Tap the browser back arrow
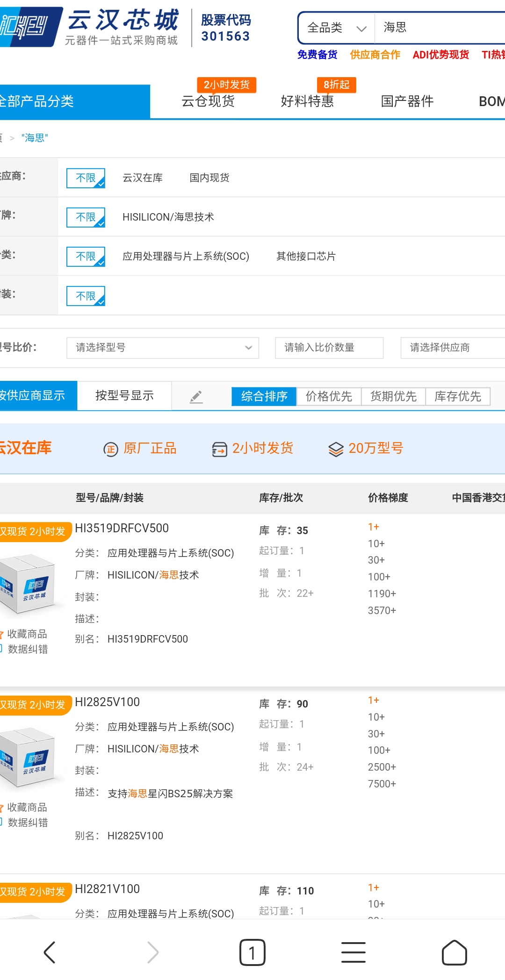The height and width of the screenshot is (980, 505). pos(50,952)
